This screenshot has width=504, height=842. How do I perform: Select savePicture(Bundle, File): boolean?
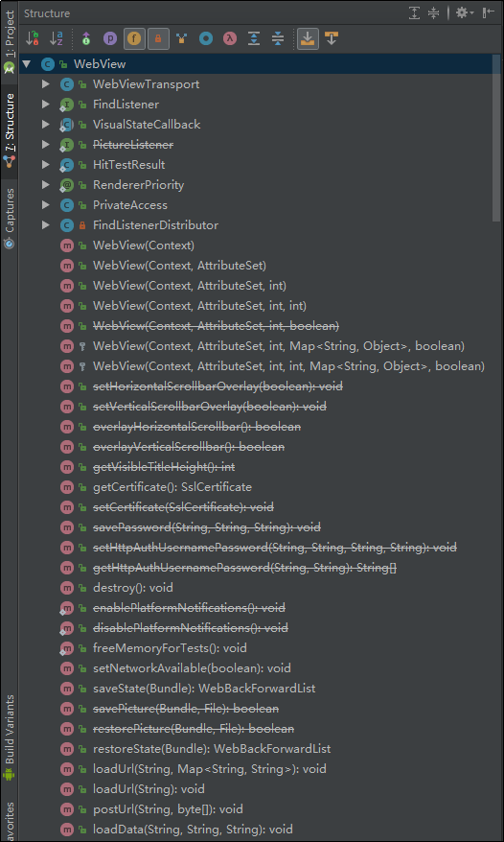186,709
